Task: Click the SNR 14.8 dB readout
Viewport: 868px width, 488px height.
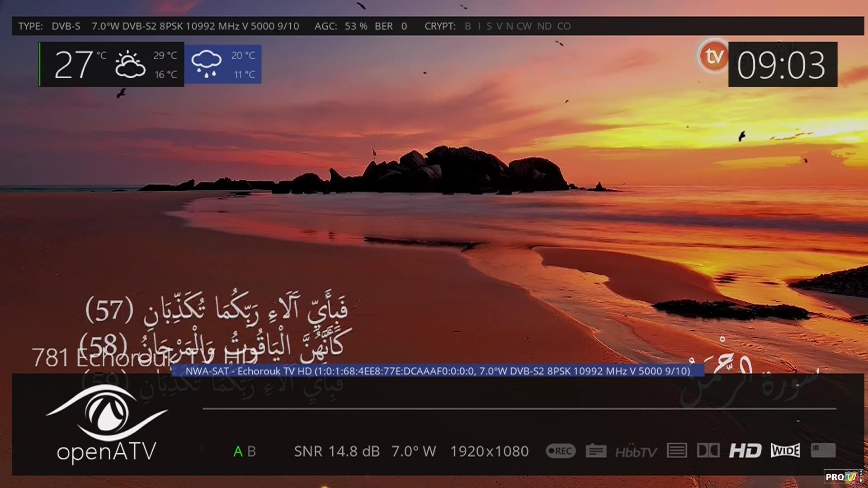Action: 337,451
